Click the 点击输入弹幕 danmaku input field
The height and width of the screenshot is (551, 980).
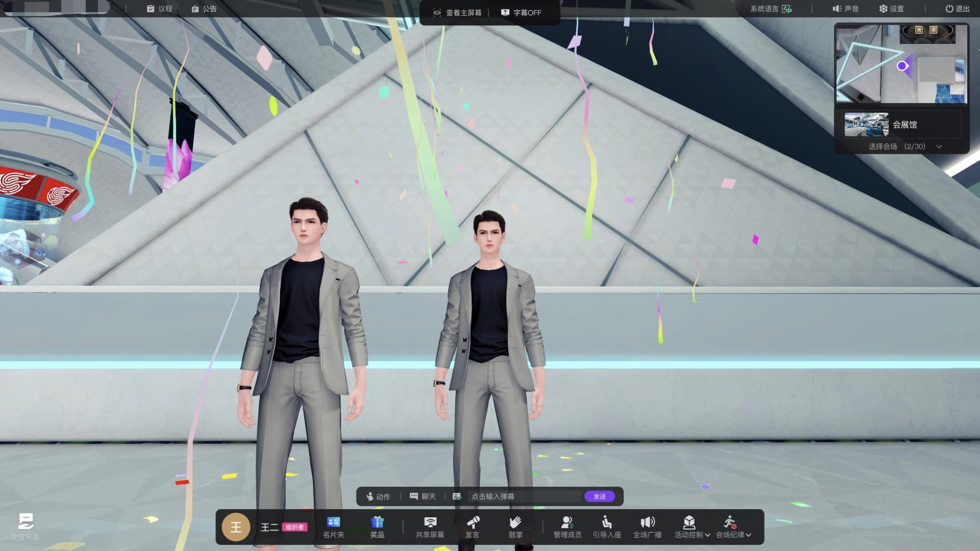pos(525,496)
